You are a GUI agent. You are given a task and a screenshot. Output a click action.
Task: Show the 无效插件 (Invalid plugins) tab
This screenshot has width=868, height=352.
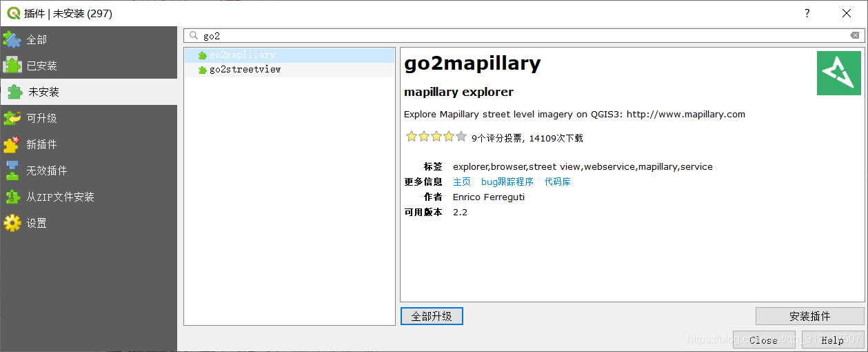point(88,170)
